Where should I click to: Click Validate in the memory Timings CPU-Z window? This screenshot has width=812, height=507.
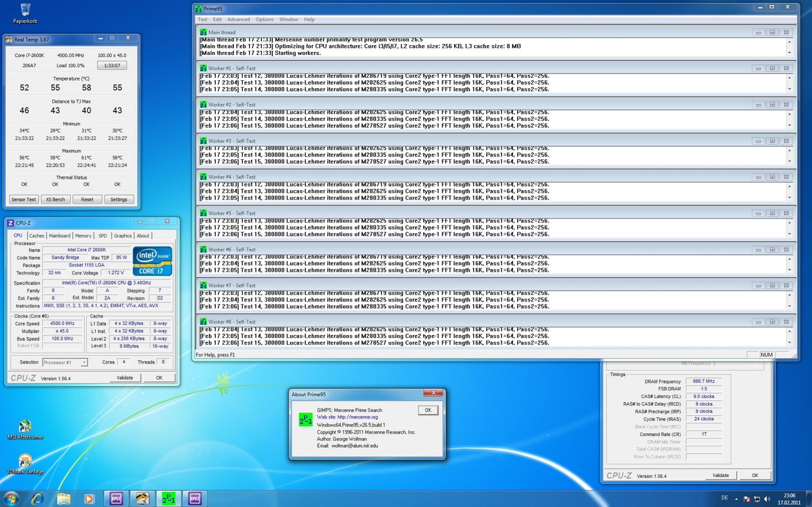click(721, 475)
